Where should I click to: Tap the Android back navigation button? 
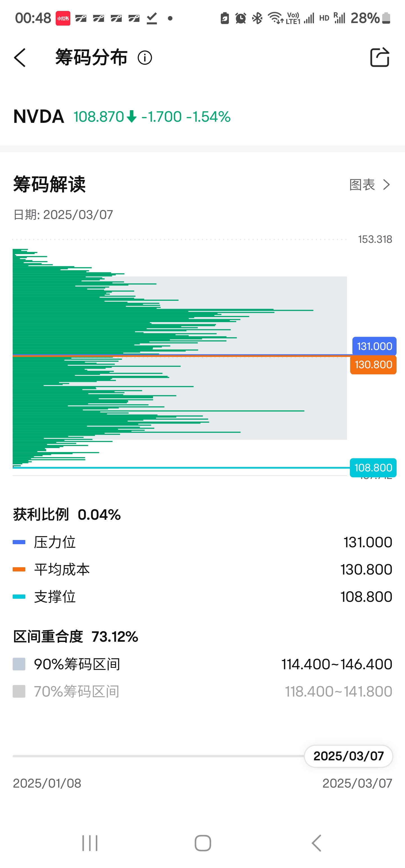[316, 843]
